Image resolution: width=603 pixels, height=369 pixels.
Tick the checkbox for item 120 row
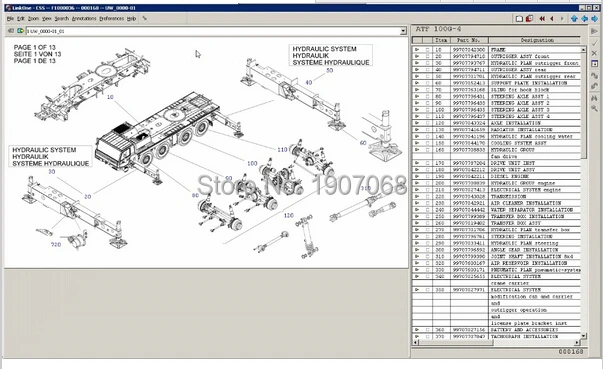pos(427,123)
